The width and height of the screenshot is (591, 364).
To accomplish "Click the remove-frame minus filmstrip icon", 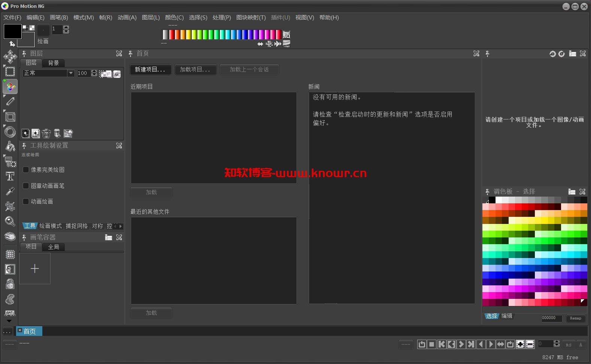I will 530,344.
